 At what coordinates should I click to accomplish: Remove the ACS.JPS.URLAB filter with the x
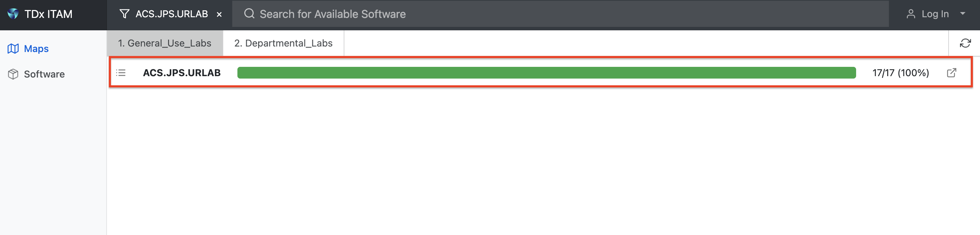[219, 14]
